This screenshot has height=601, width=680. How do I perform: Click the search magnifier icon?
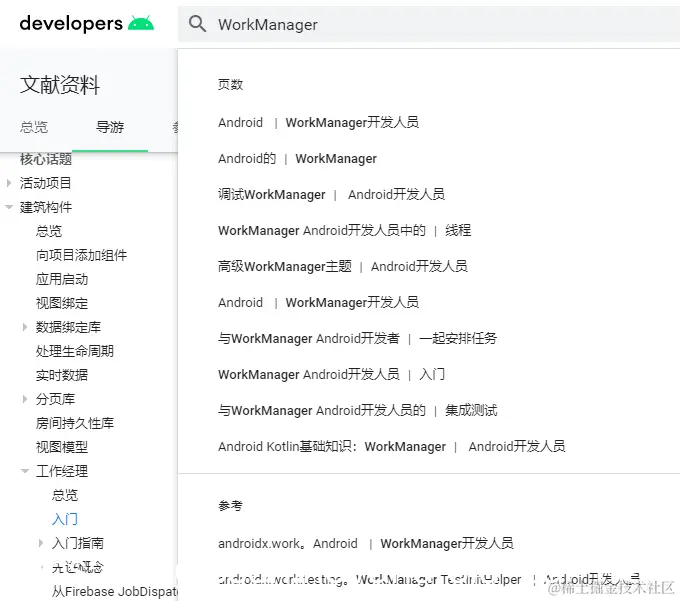[197, 24]
